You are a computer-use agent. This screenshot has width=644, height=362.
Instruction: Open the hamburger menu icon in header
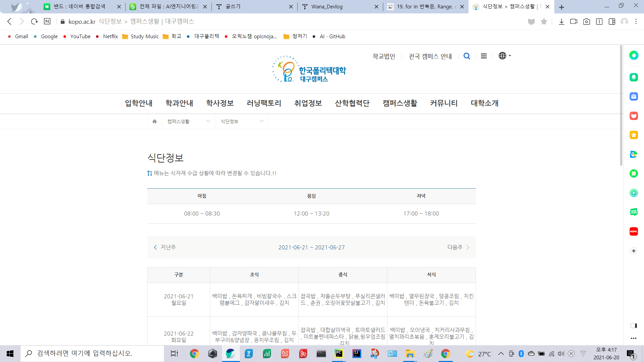click(484, 56)
